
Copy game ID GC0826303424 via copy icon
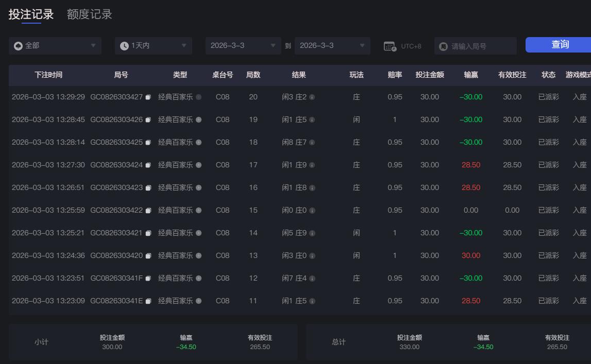click(148, 165)
